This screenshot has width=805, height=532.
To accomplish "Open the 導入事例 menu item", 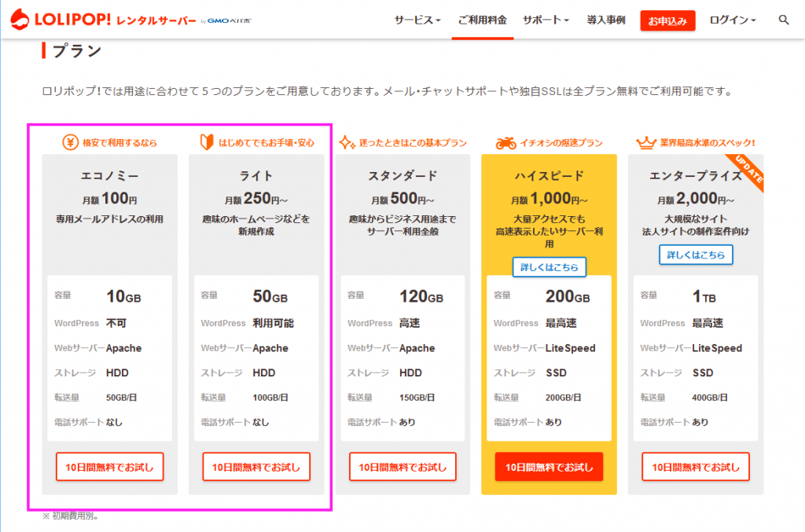I will click(x=605, y=20).
